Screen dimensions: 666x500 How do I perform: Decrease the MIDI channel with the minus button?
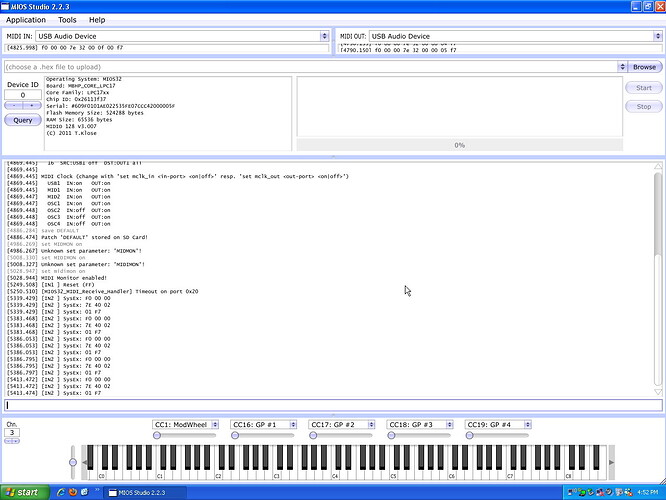(x=8, y=441)
